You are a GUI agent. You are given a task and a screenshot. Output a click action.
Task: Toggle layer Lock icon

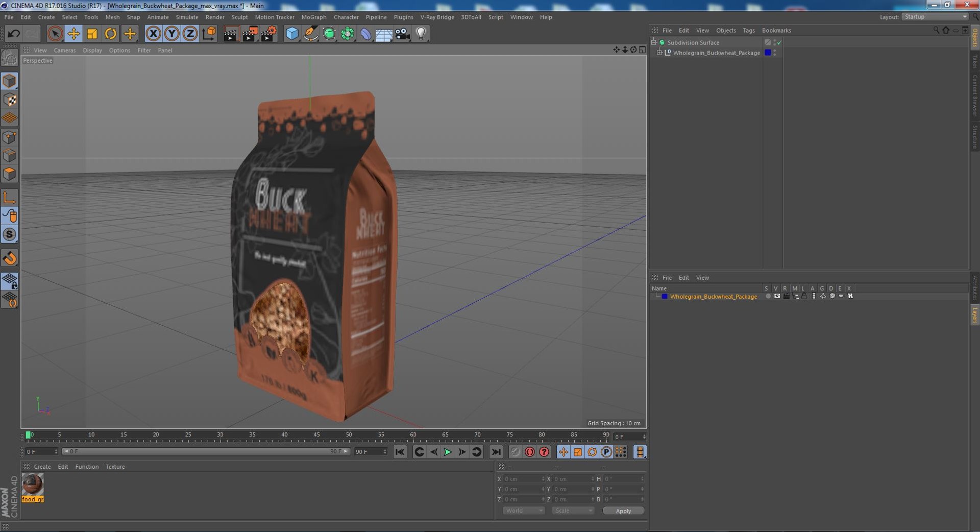tap(804, 296)
